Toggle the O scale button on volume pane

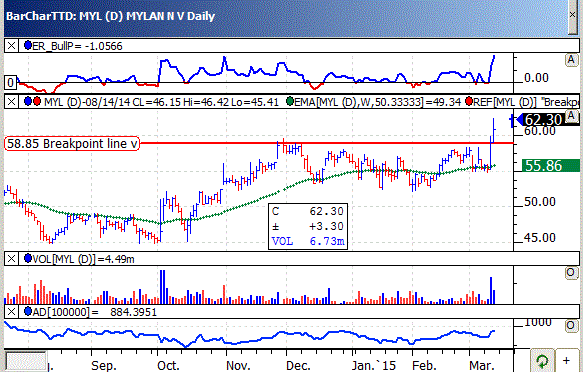(571, 273)
